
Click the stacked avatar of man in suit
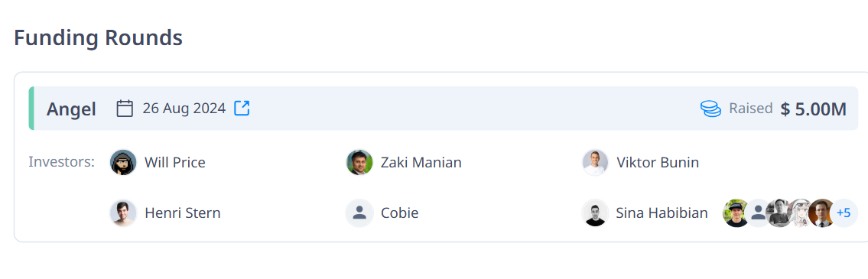coord(822,213)
